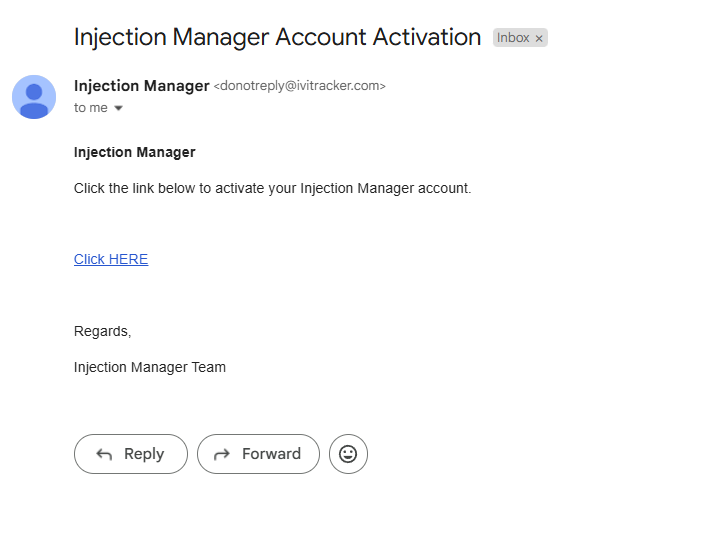Click the curved arrow icon in Reply
Viewport: 714px width, 560px height.
click(104, 454)
